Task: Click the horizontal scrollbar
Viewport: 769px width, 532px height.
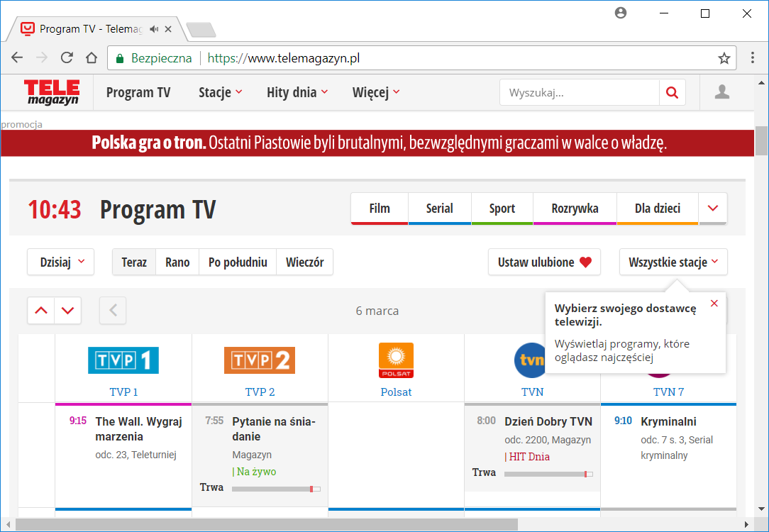Action: [x=266, y=524]
